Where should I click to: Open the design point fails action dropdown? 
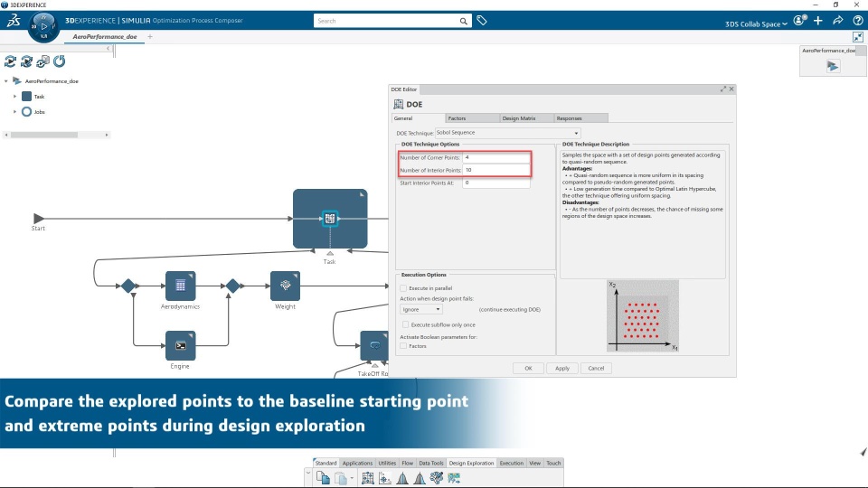(x=420, y=309)
